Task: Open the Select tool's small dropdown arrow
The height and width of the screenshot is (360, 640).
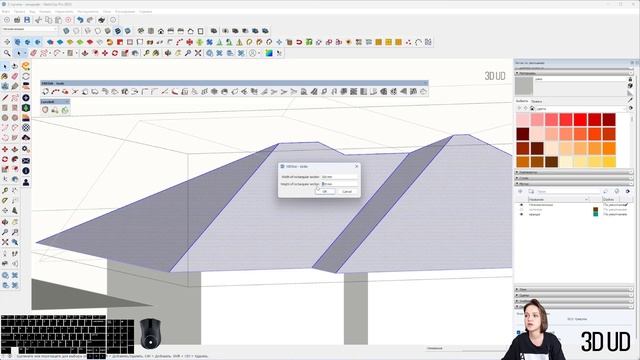Action: [x=24, y=53]
